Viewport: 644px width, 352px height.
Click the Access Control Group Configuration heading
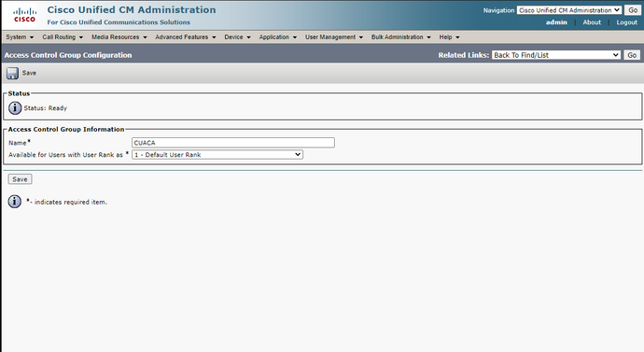click(68, 55)
